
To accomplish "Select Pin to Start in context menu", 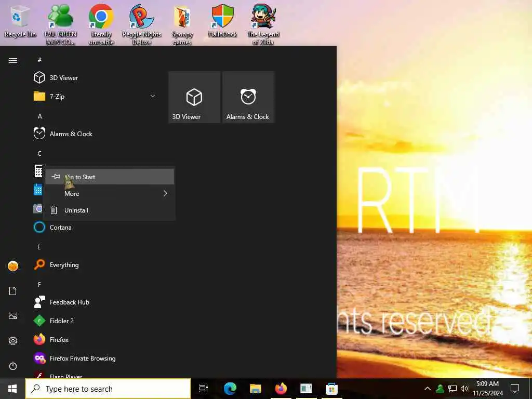I will [x=110, y=177].
